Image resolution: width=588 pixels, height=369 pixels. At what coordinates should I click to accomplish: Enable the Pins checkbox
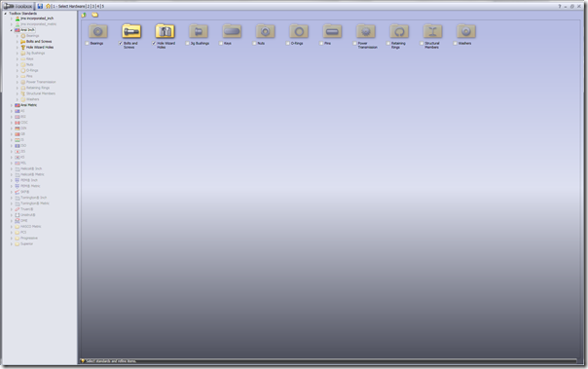coord(321,44)
